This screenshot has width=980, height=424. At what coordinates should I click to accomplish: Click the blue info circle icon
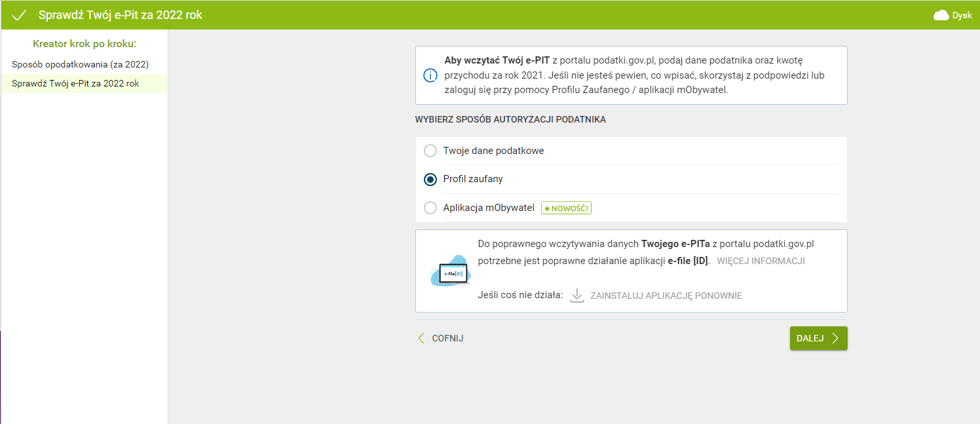click(430, 75)
